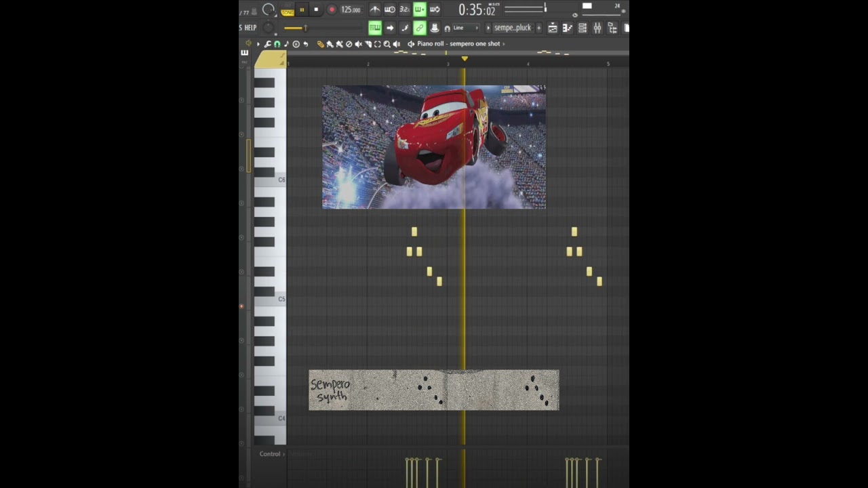Click the yellow playhead marker on timeline
This screenshot has height=488, width=868.
coord(465,59)
